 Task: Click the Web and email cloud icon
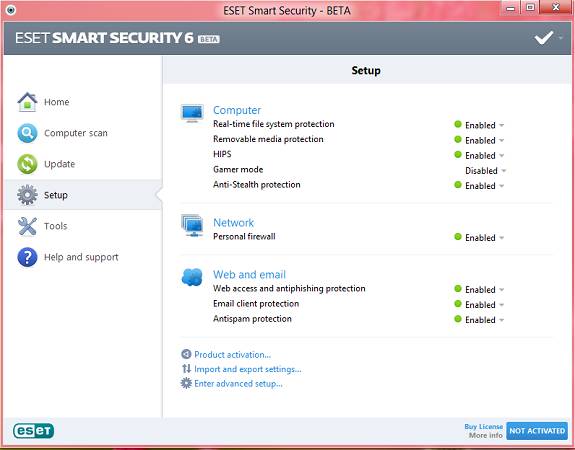tap(192, 277)
